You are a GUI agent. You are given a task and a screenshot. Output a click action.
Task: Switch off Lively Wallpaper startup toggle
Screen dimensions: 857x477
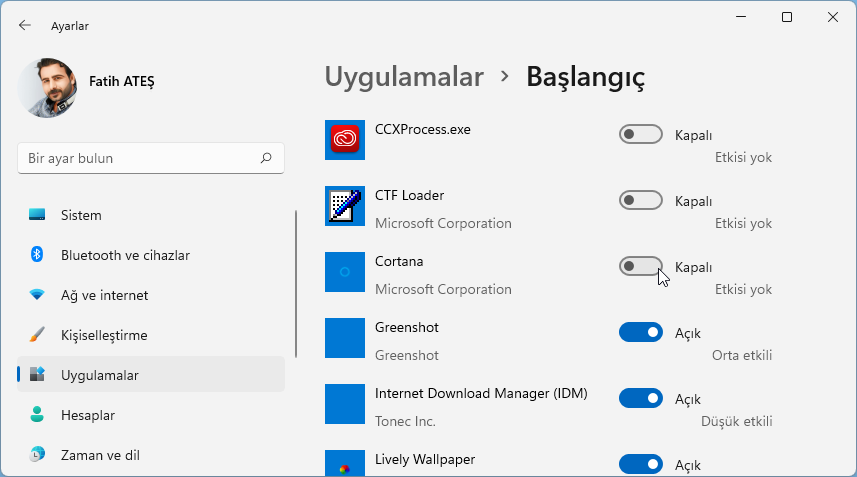[641, 464]
